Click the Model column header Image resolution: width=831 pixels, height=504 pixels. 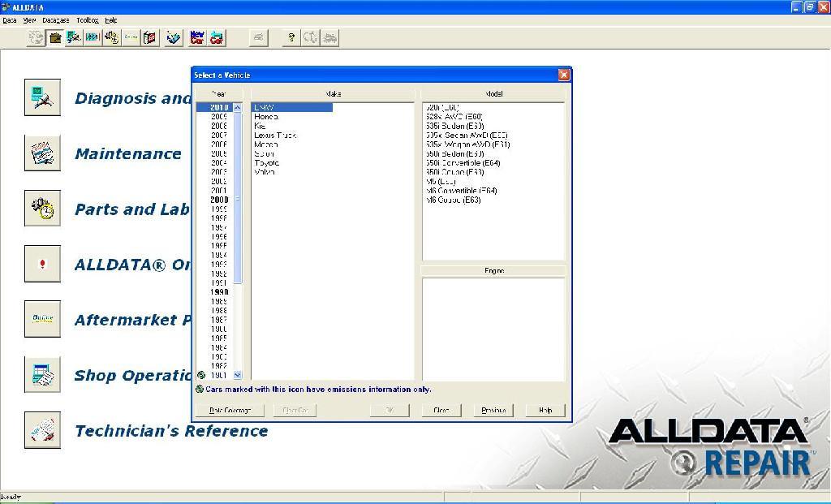coord(493,94)
